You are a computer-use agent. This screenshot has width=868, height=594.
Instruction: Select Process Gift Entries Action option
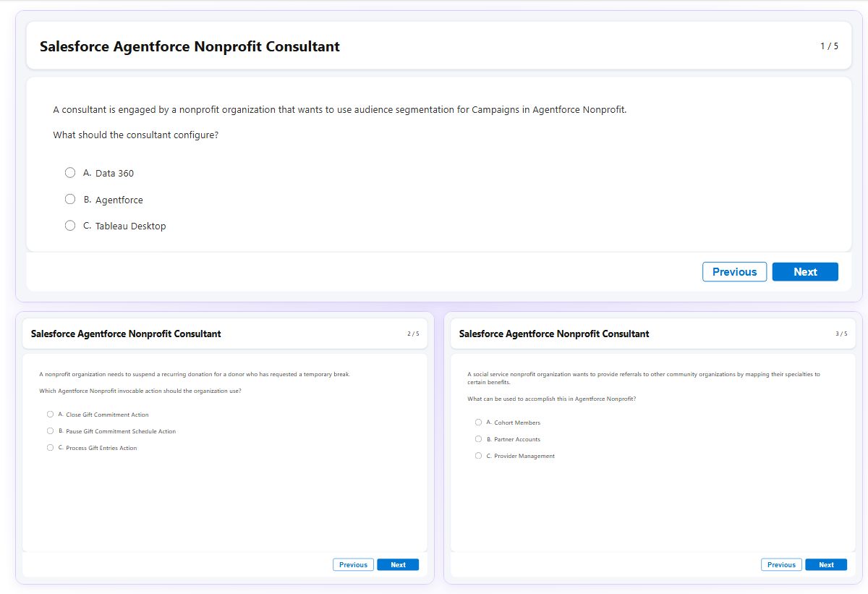(x=50, y=448)
